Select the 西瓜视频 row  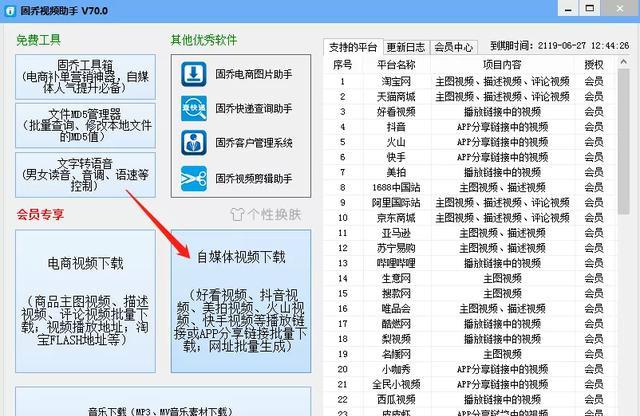pos(469,399)
